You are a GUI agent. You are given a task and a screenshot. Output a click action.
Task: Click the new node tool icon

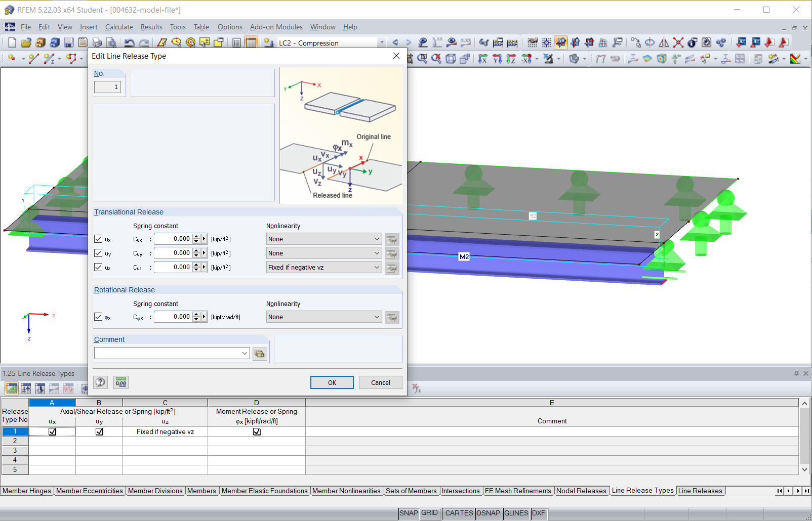12,59
